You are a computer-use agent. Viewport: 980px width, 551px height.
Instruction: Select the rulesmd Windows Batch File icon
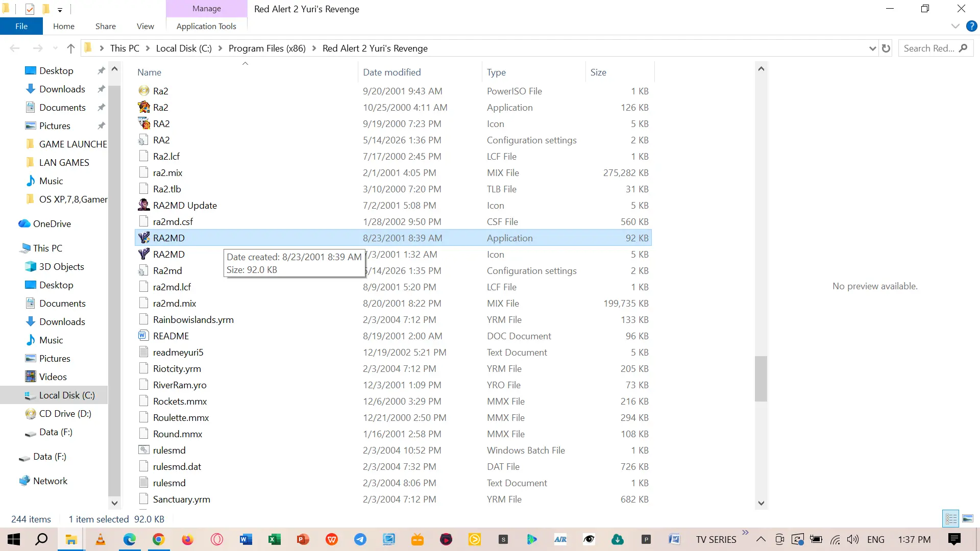(144, 450)
